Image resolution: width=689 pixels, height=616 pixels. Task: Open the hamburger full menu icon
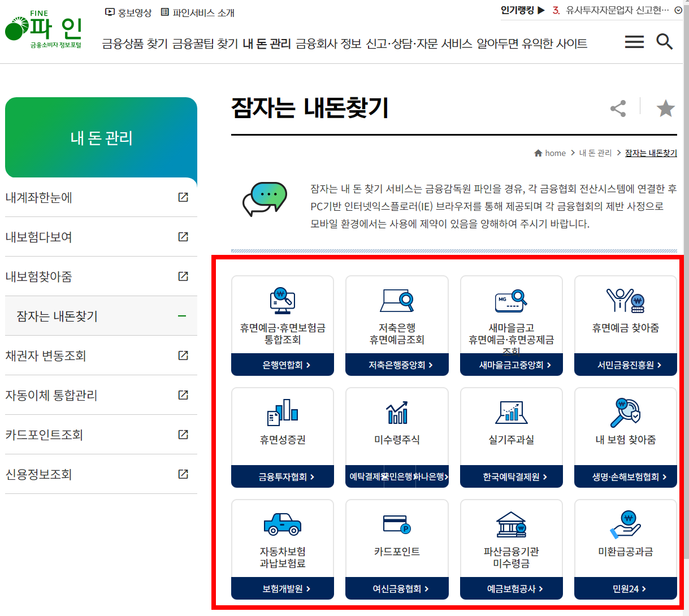coord(634,42)
